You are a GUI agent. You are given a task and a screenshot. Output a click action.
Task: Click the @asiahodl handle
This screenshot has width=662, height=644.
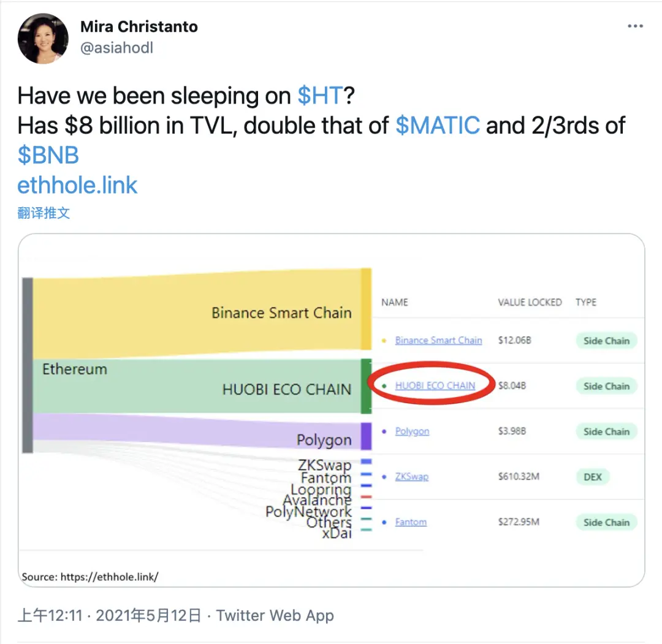[x=116, y=48]
